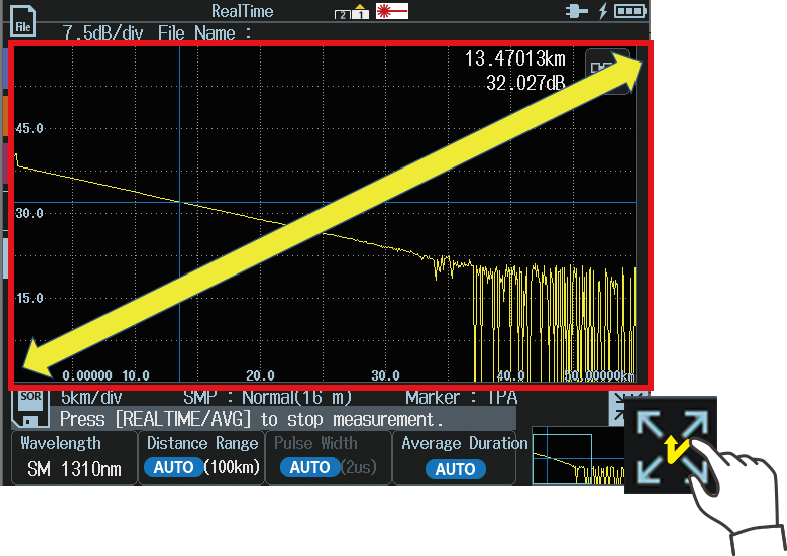Toggle Distance Range AUTO switch
The image size is (787, 556).
tap(173, 467)
